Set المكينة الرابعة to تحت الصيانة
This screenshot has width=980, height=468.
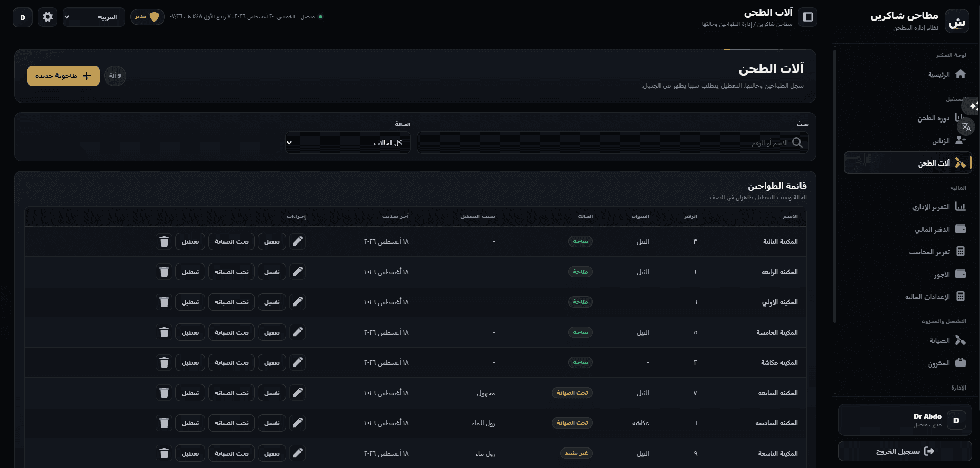tap(231, 272)
